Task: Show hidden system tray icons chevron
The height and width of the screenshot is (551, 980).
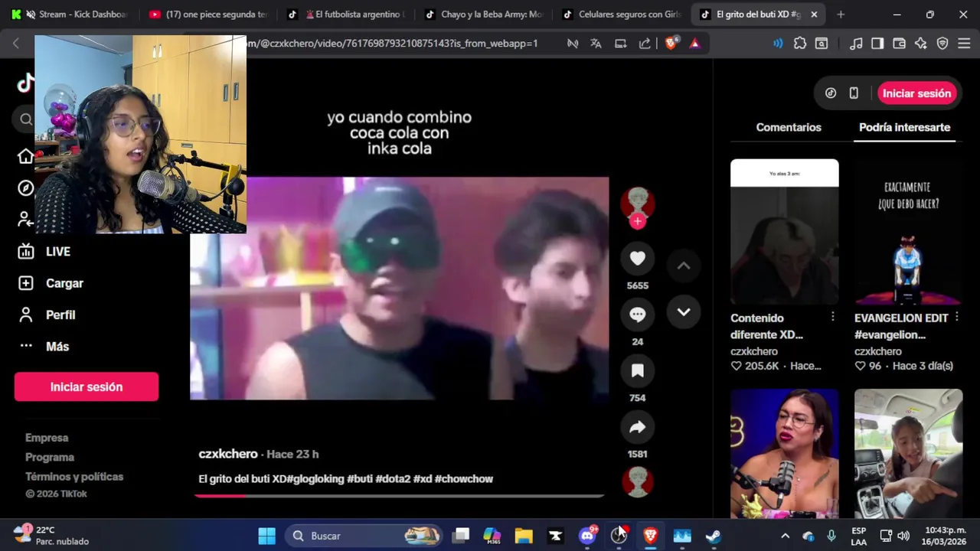Action: tap(785, 536)
